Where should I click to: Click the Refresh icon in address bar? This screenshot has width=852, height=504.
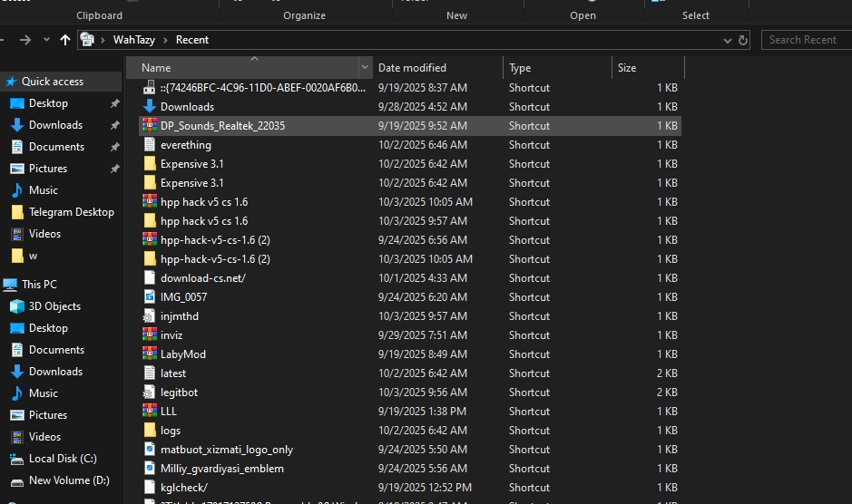point(744,40)
